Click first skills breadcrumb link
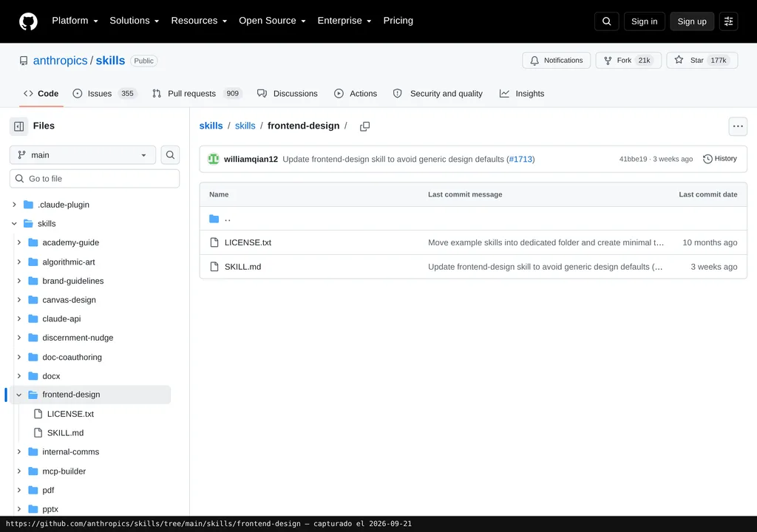The height and width of the screenshot is (532, 757). [211, 126]
